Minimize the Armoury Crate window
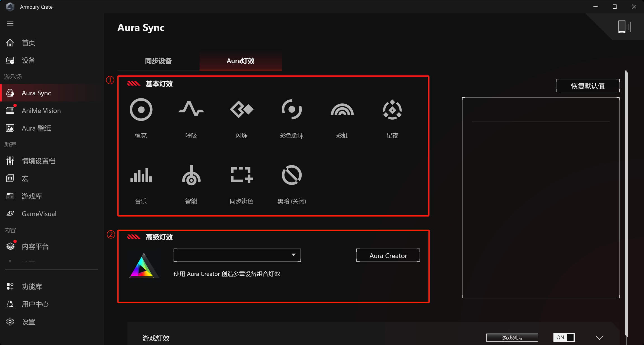644x345 pixels. tap(596, 7)
